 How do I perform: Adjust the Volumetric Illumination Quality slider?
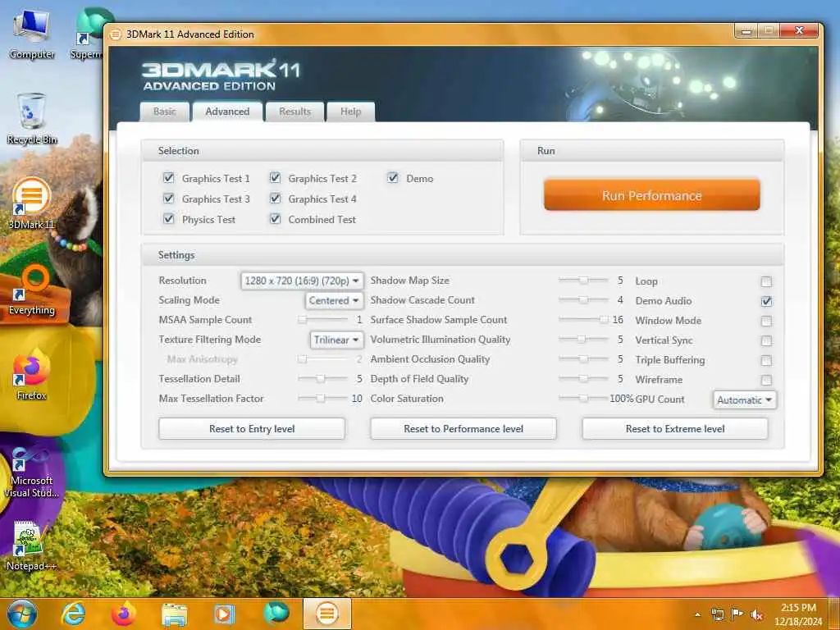(583, 340)
